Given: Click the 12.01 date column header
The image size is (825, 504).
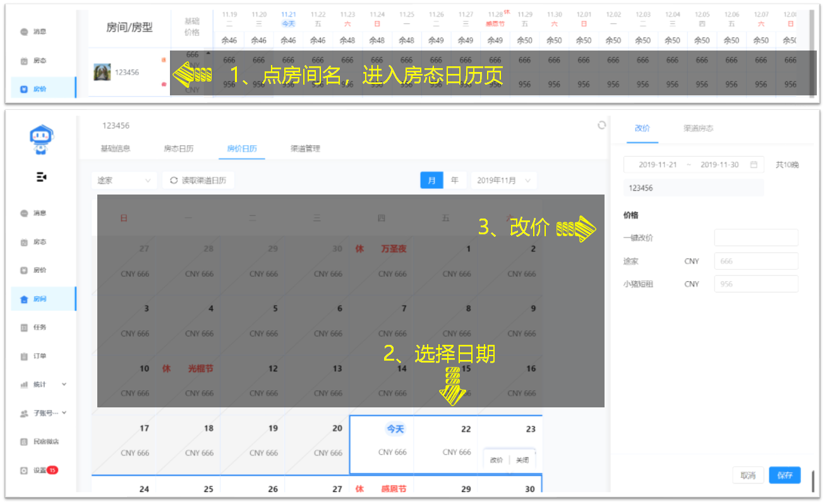Looking at the screenshot, I should pos(584,19).
